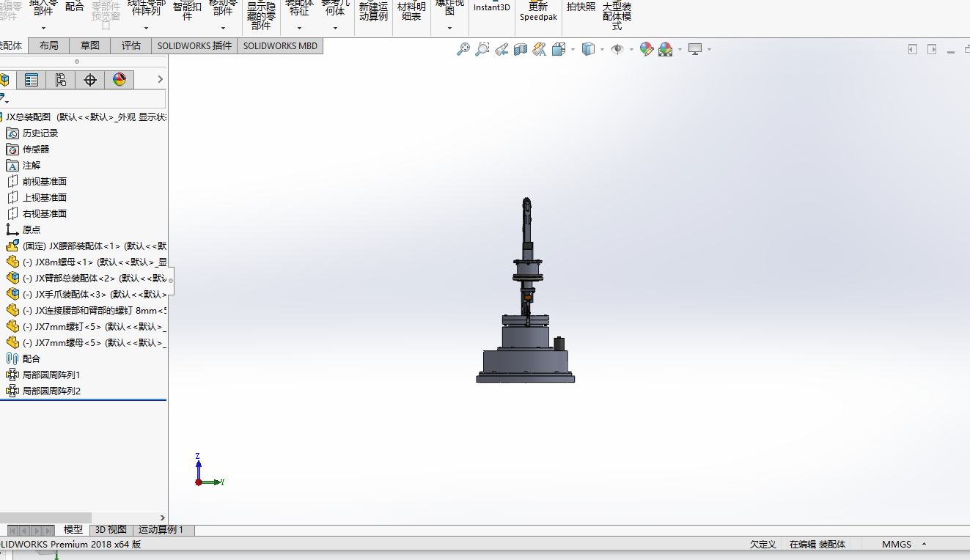This screenshot has height=560, width=970.
Task: Select the Zoom to Fit tool
Action: point(464,49)
